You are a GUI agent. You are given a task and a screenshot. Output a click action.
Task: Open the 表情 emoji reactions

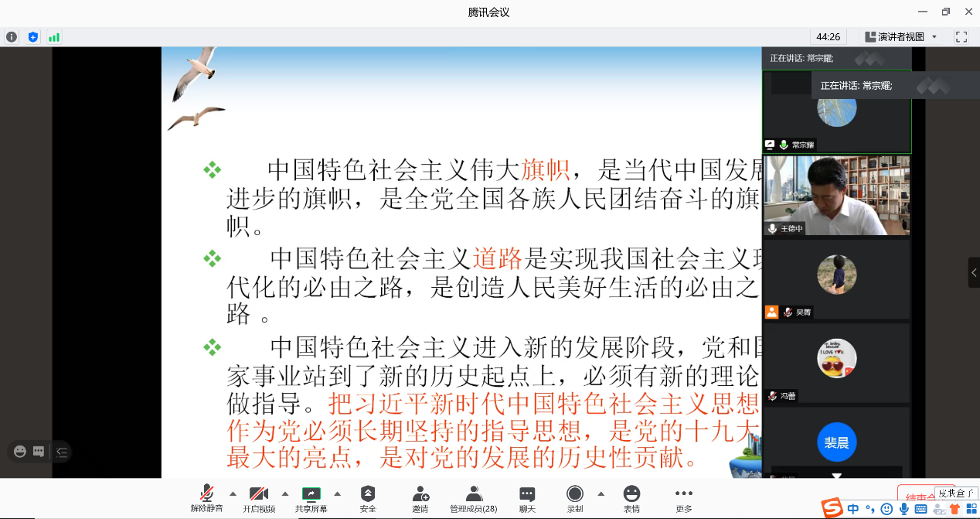point(631,499)
